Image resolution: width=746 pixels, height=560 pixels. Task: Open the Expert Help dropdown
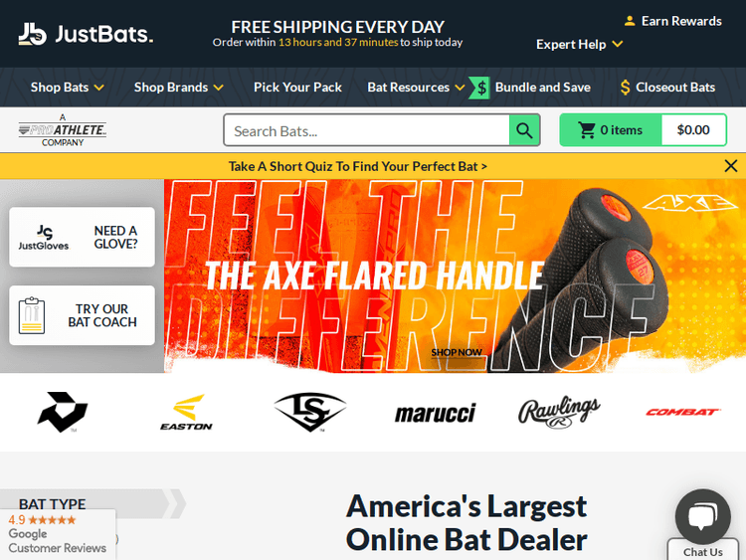[x=580, y=44]
